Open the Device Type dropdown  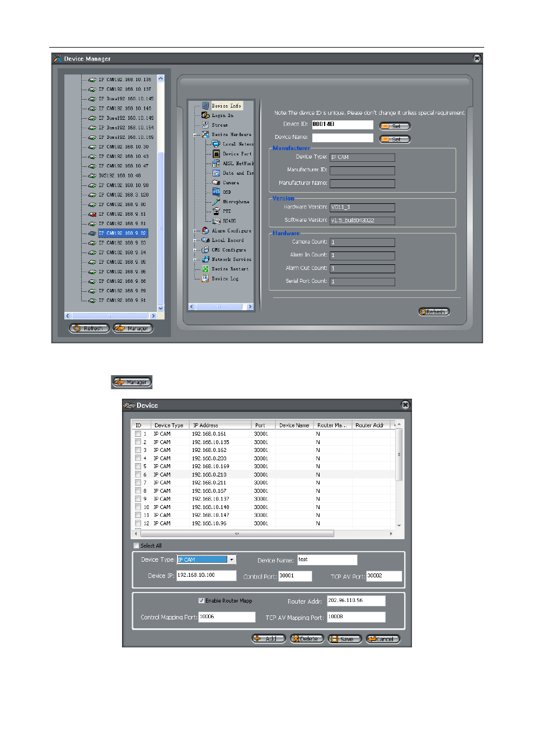click(232, 559)
